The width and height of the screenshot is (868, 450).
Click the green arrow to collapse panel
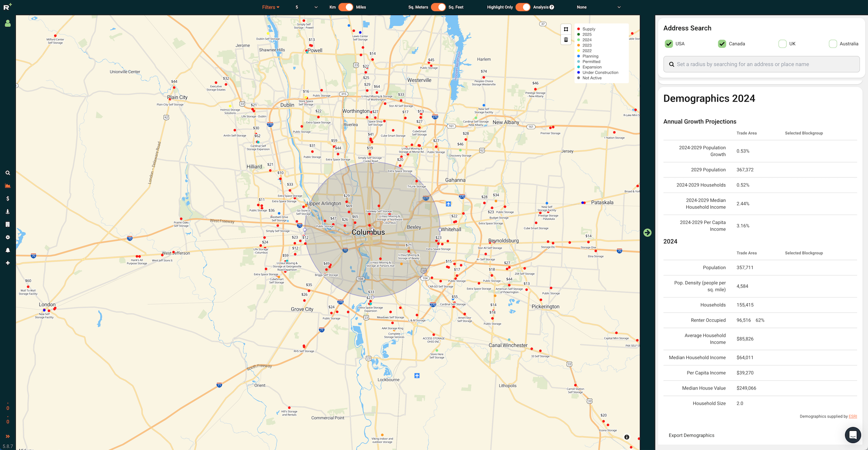coord(647,232)
